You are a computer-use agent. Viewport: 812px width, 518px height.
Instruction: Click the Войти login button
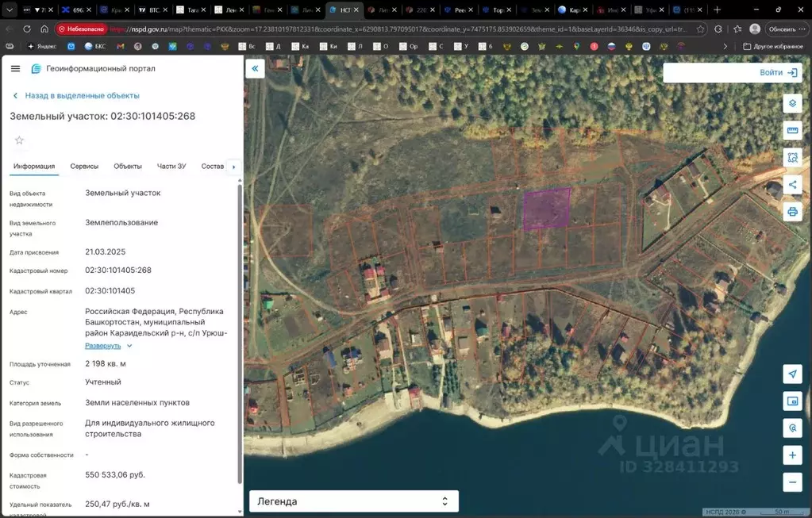point(778,73)
